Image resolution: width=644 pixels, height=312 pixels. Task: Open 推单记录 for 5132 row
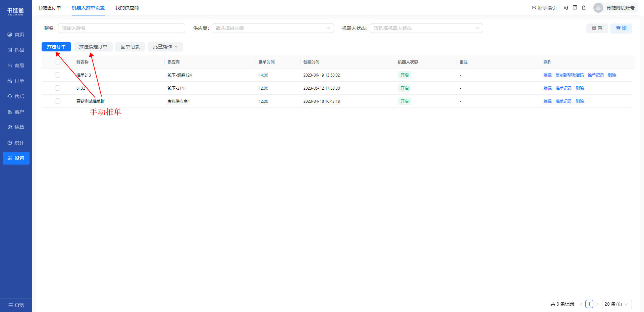(x=563, y=88)
